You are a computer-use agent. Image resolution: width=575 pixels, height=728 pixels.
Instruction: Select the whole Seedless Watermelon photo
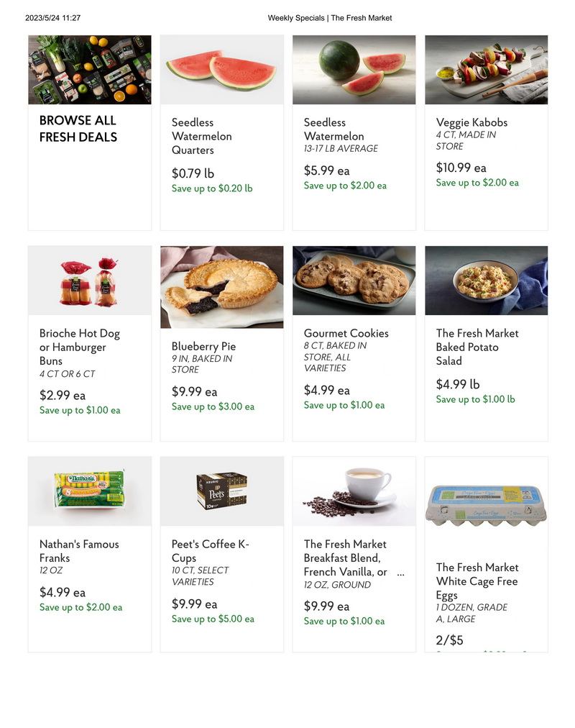coord(354,70)
